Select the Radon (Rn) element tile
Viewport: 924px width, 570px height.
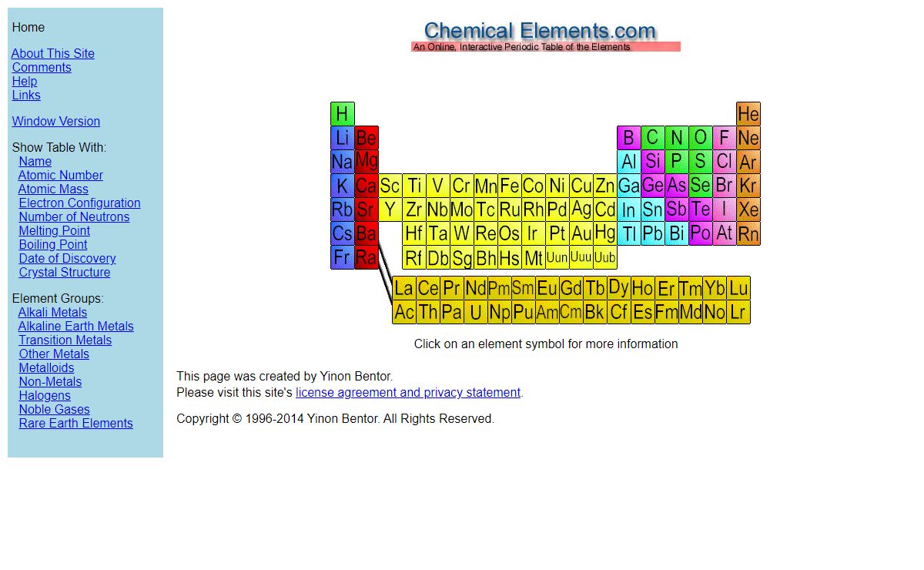coord(748,233)
